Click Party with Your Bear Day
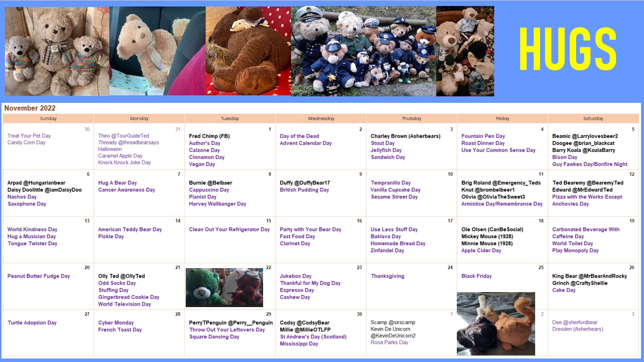 (311, 230)
